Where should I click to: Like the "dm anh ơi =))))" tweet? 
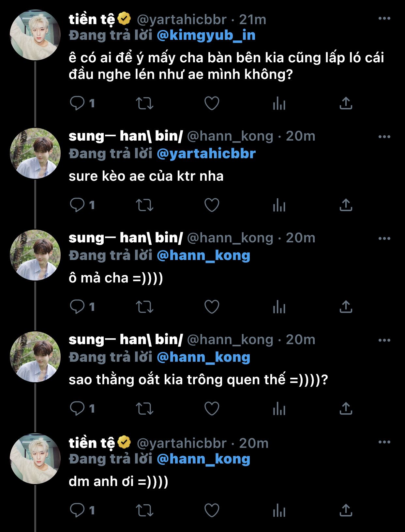[212, 510]
